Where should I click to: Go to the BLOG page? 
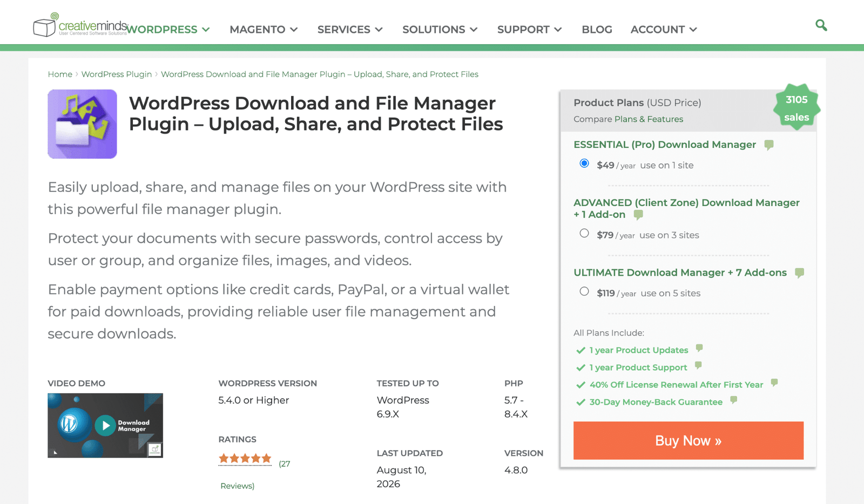[597, 30]
